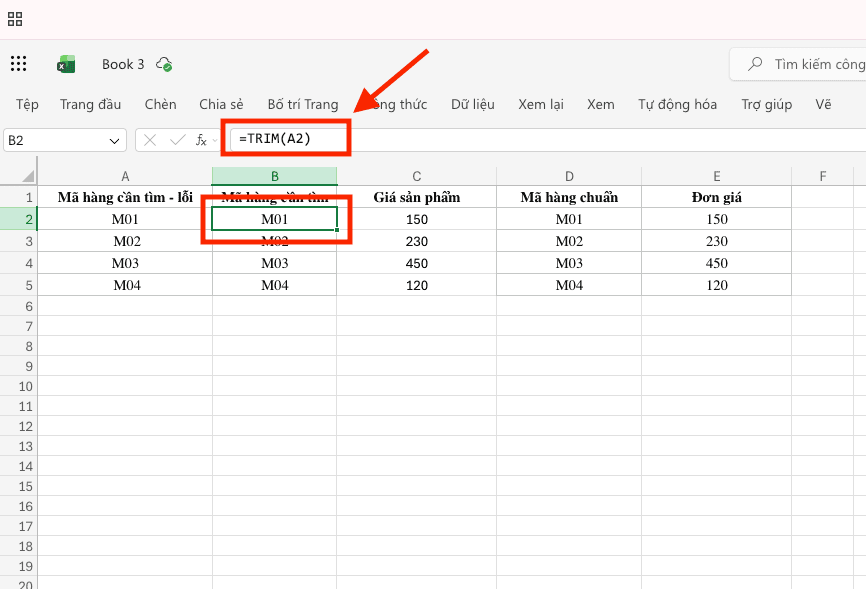Select cell A4 containing M03

pyautogui.click(x=125, y=264)
